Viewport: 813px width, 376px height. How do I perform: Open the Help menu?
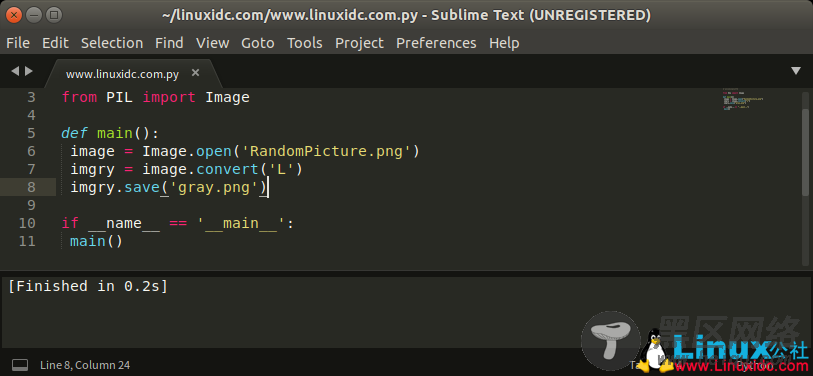(504, 43)
